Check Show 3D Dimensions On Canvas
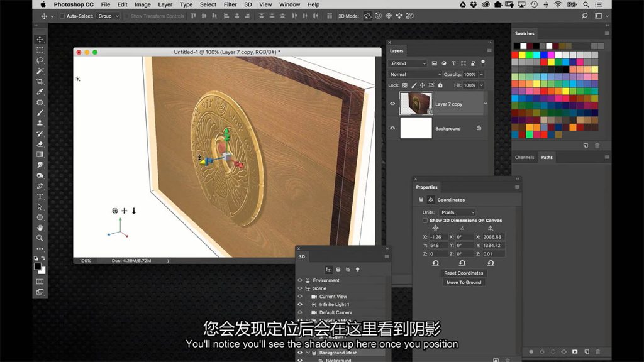This screenshot has height=362, width=644. click(425, 221)
